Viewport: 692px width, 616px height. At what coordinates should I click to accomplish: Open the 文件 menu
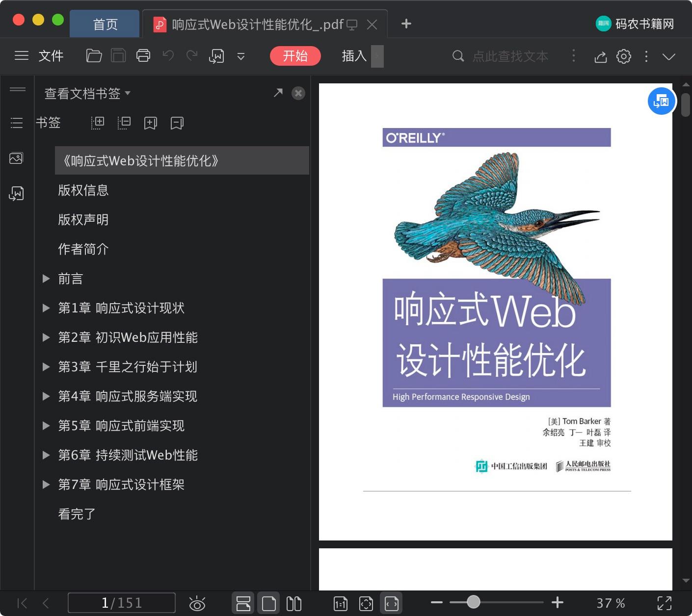tap(51, 56)
